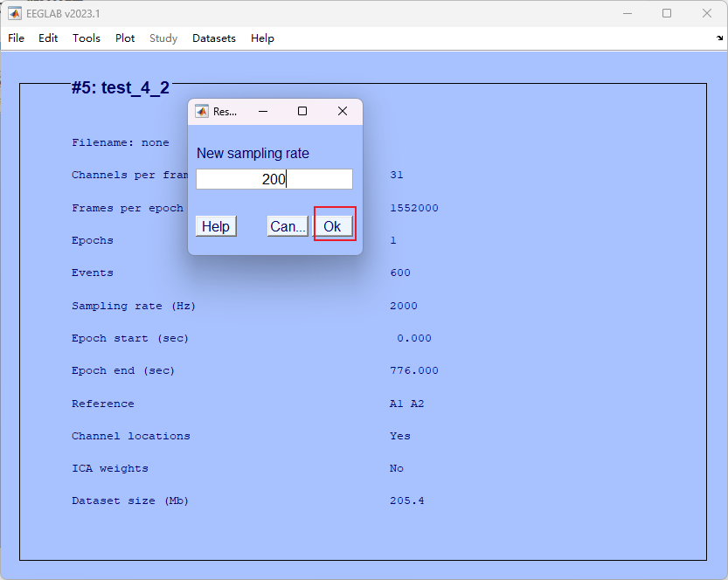Click the 'New sampling rate' label
The image size is (728, 580).
pyautogui.click(x=253, y=153)
